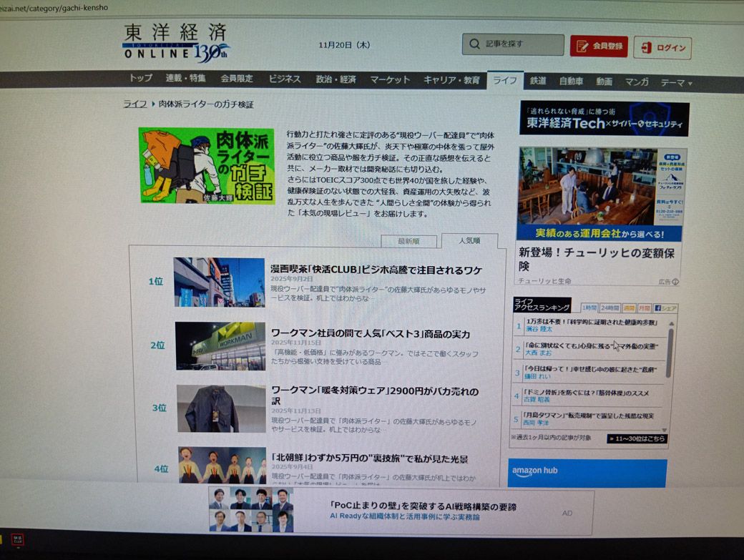The width and height of the screenshot is (744, 560).
Task: Enable the 週間 ranking filter
Action: click(629, 308)
